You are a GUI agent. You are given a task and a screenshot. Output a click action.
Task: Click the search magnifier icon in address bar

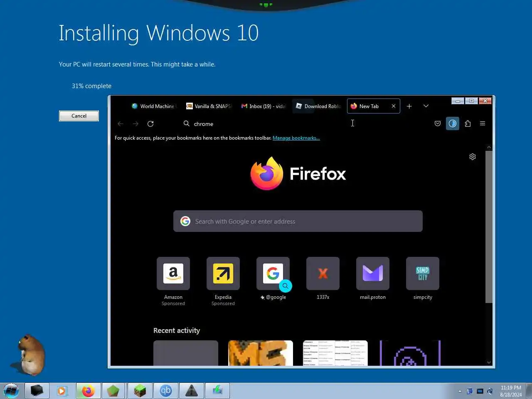click(x=187, y=123)
